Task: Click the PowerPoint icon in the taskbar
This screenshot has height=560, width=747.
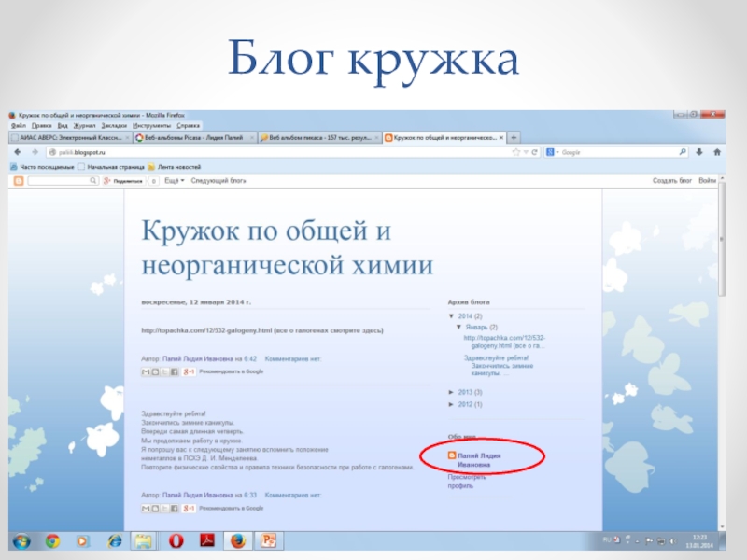Action: (x=269, y=540)
